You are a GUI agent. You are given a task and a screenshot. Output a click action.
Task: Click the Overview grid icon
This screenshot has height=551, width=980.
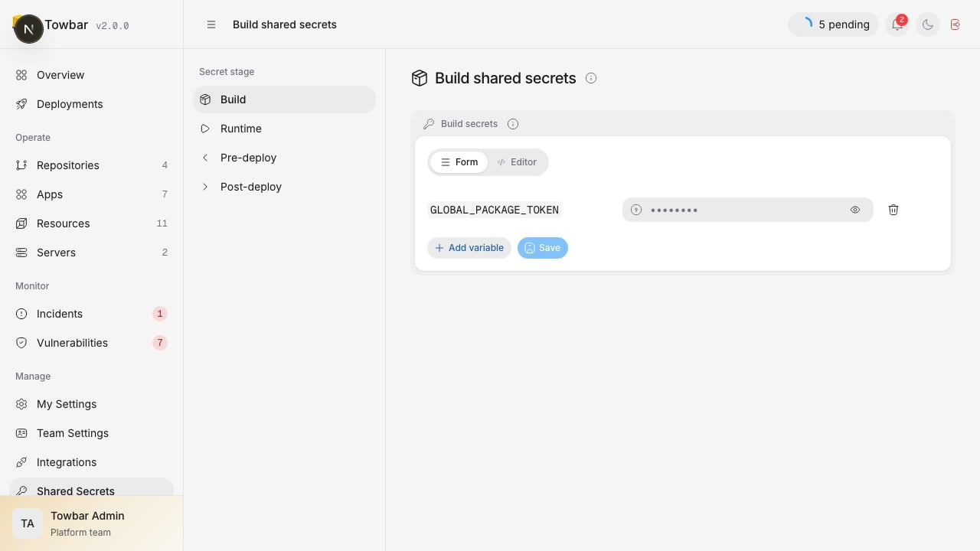(21, 75)
